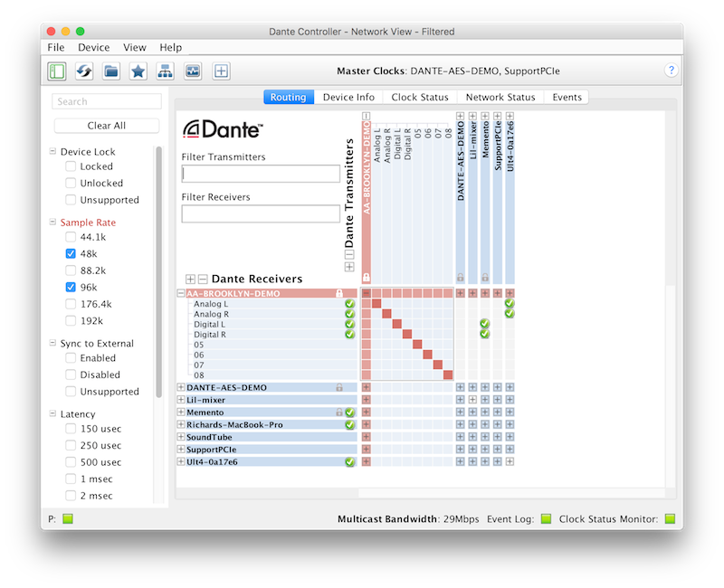Viewport: 724px width, 588px height.
Task: Click the plus-box toolbar icon
Action: (221, 71)
